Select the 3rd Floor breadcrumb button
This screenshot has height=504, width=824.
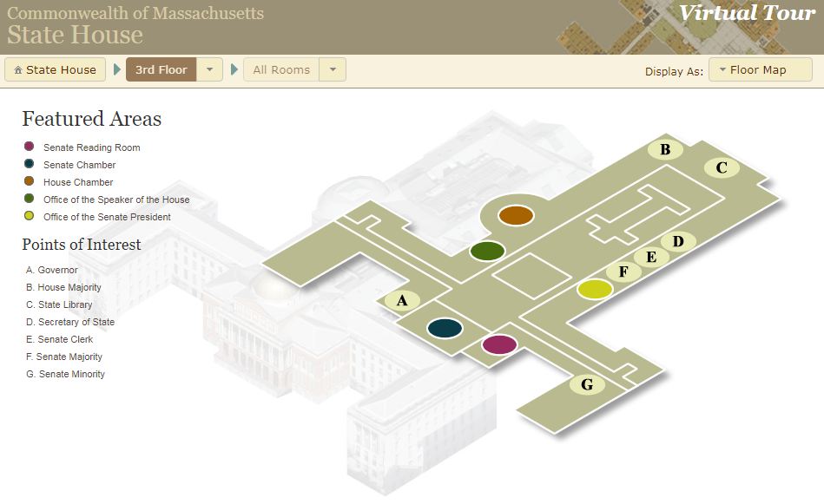[x=162, y=69]
